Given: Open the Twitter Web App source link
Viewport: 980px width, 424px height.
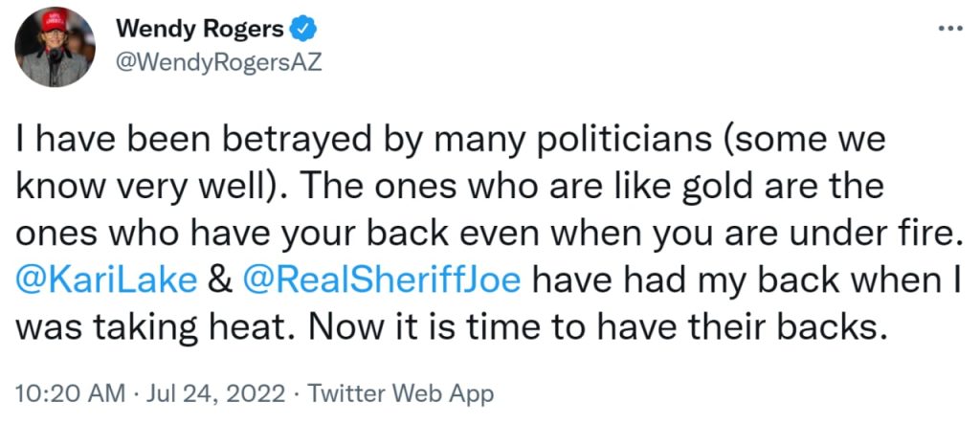Looking at the screenshot, I should [400, 394].
